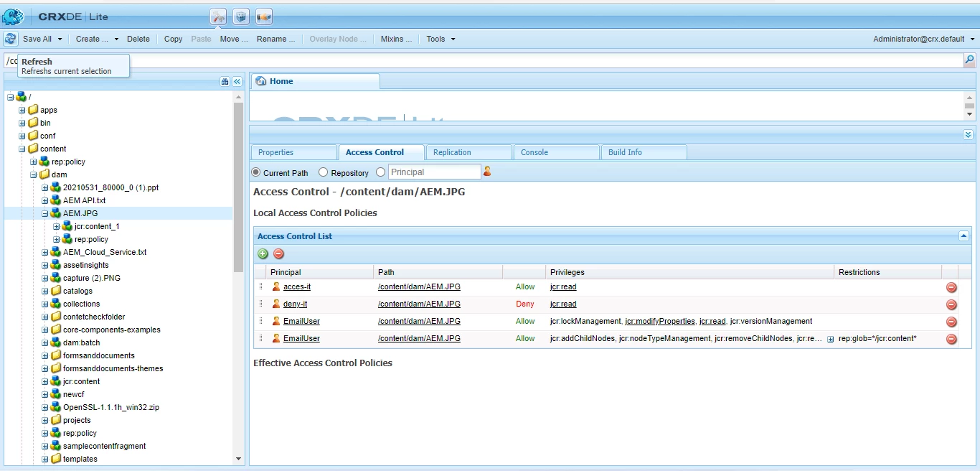Delete EmailUser row with rep:glob restriction
The width and height of the screenshot is (980, 471).
951,339
